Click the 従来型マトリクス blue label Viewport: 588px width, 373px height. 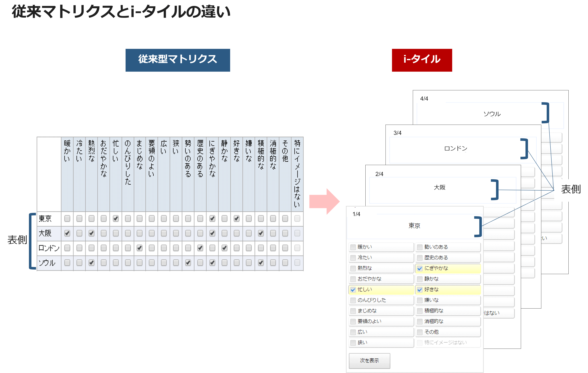(x=178, y=60)
